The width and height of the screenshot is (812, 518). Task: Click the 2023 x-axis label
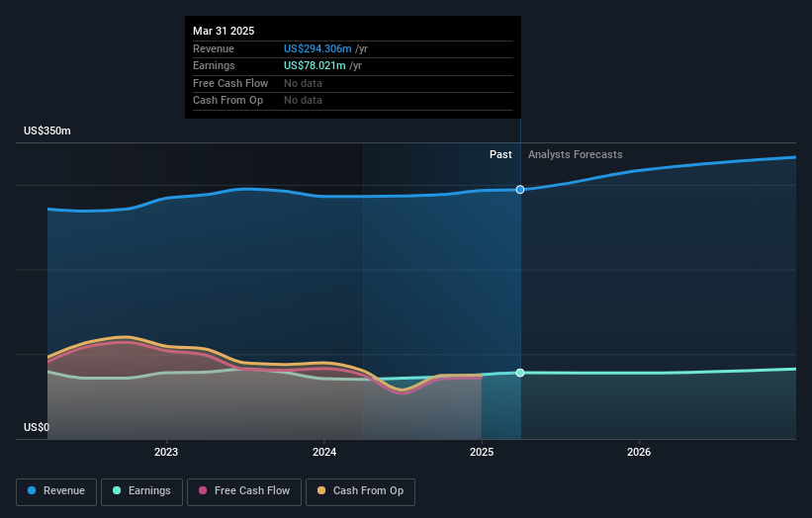(166, 453)
